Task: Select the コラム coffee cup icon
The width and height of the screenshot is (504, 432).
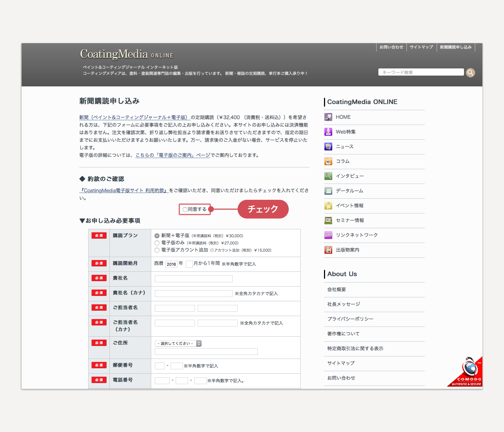Action: 328,161
